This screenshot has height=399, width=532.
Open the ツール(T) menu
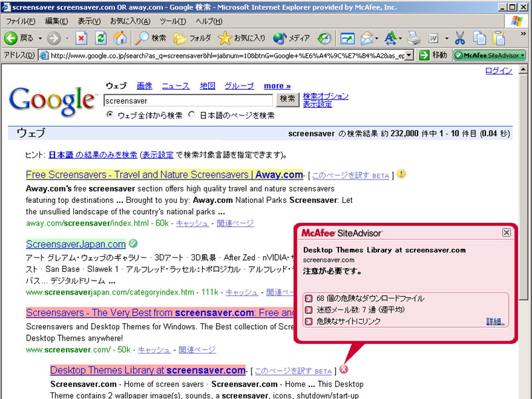pyautogui.click(x=173, y=21)
